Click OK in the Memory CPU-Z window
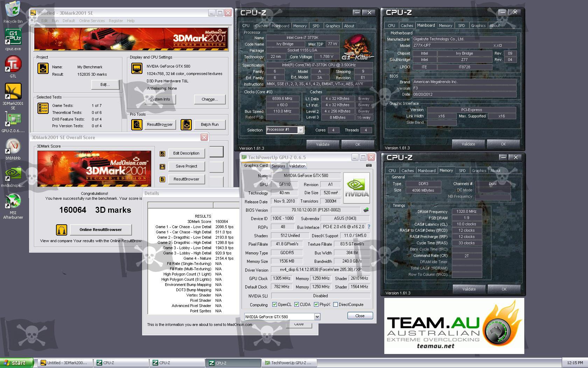 click(504, 289)
